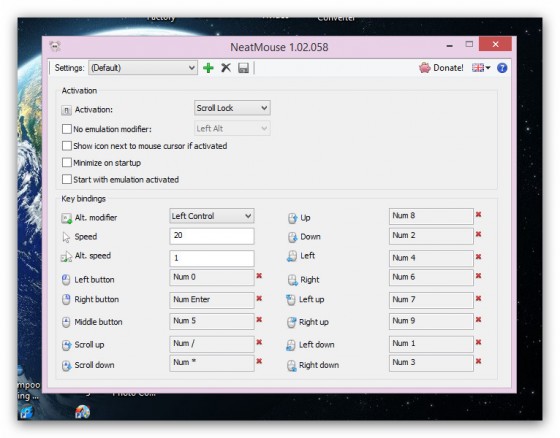The height and width of the screenshot is (438, 560).
Task: Select the Scroll up binding field
Action: click(x=212, y=344)
